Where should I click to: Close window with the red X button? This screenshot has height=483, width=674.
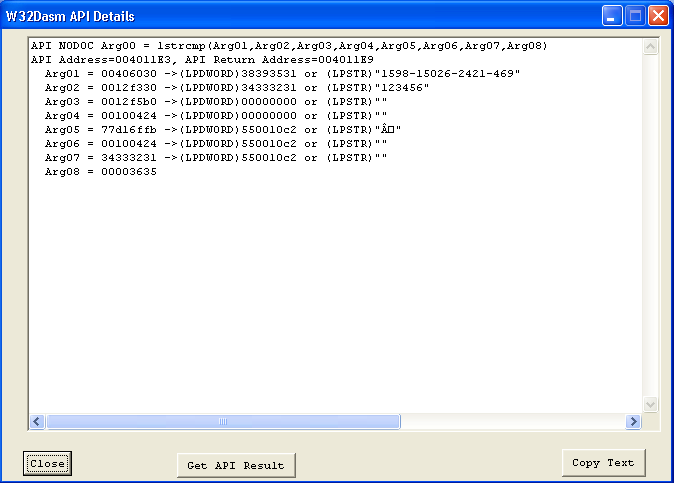658,16
